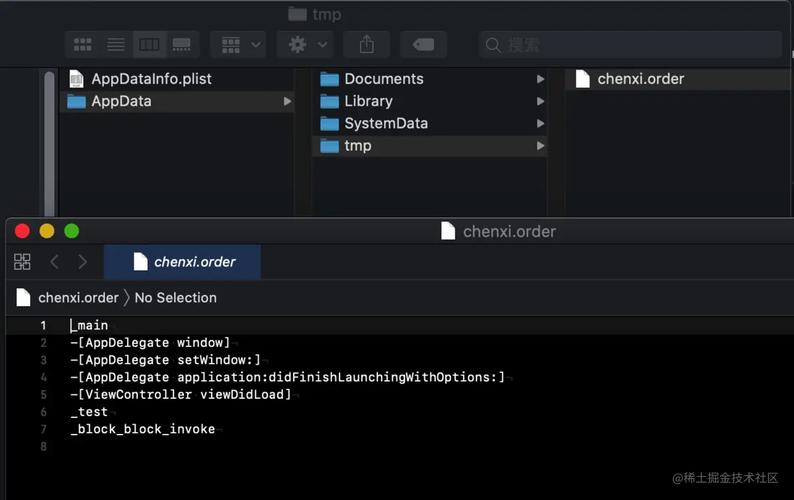The width and height of the screenshot is (794, 500).
Task: Switch Finder to gallery view
Action: [182, 45]
